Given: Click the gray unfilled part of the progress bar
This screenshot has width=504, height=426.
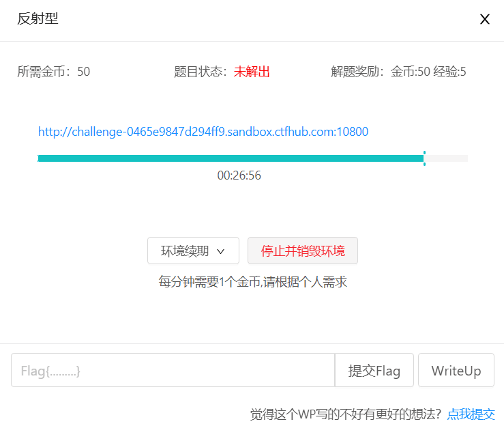Looking at the screenshot, I should coord(447,158).
